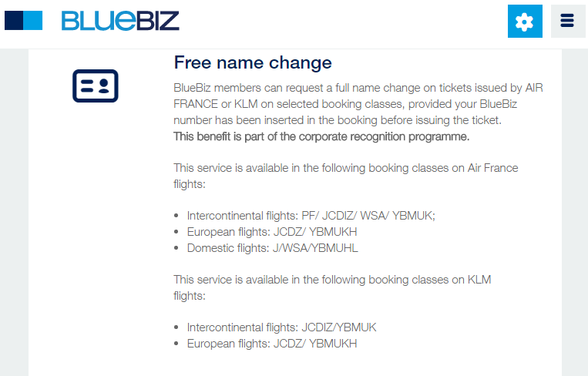Click the bullet before KLM Intercontinental flights
Screen dimensions: 588x376
pos(176,327)
